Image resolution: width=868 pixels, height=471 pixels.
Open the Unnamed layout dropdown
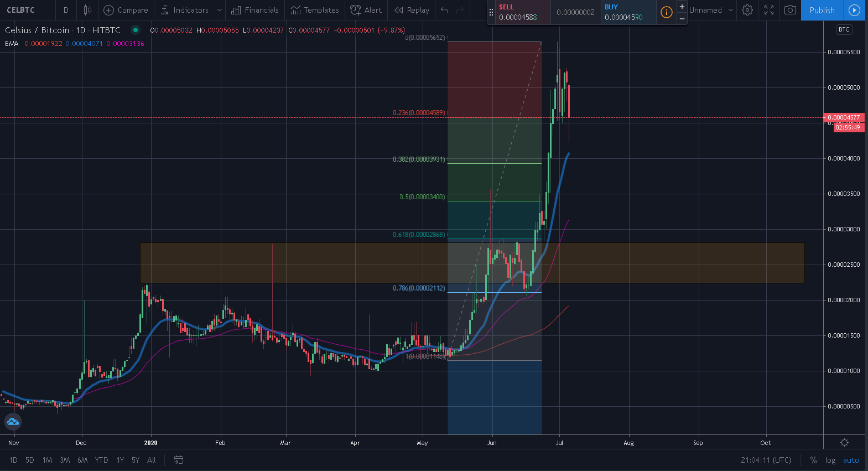pos(711,10)
